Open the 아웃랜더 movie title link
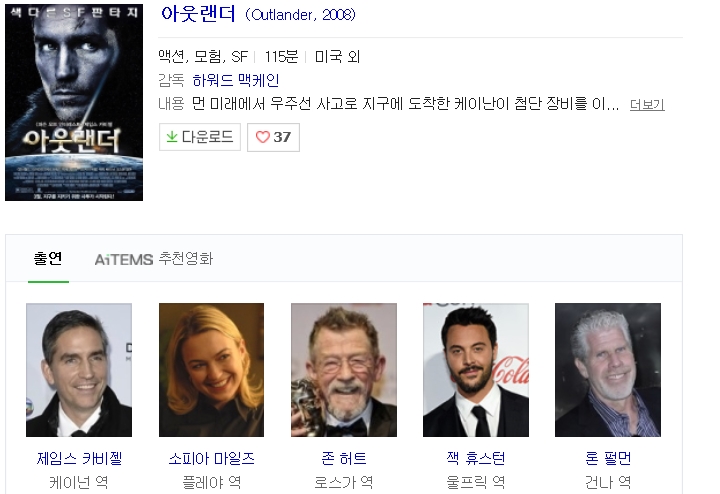This screenshot has width=720, height=494. coord(199,15)
